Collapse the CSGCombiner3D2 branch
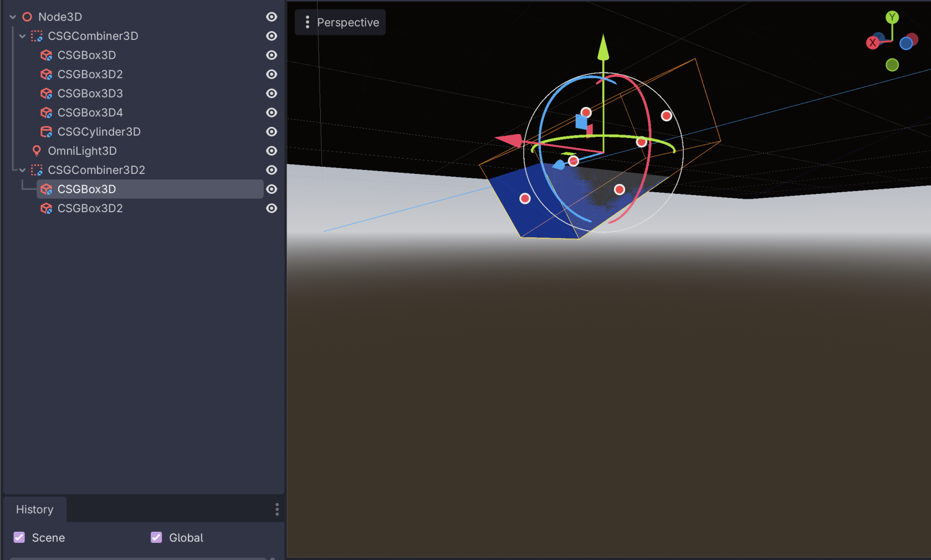Viewport: 931px width, 560px height. [x=22, y=169]
